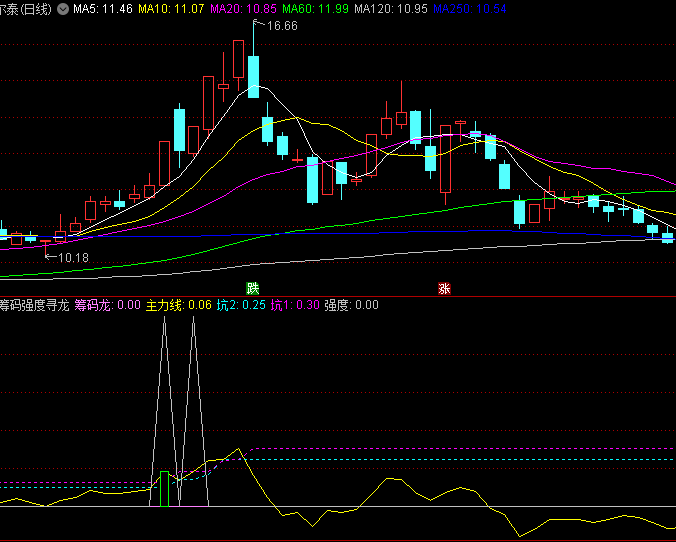
Task: Click the cyan 坑2: 0.25 label
Action: [241, 305]
